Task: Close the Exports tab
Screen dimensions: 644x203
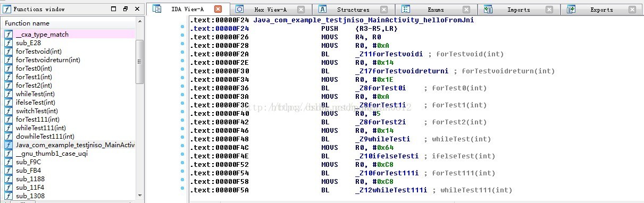Action: point(632,10)
